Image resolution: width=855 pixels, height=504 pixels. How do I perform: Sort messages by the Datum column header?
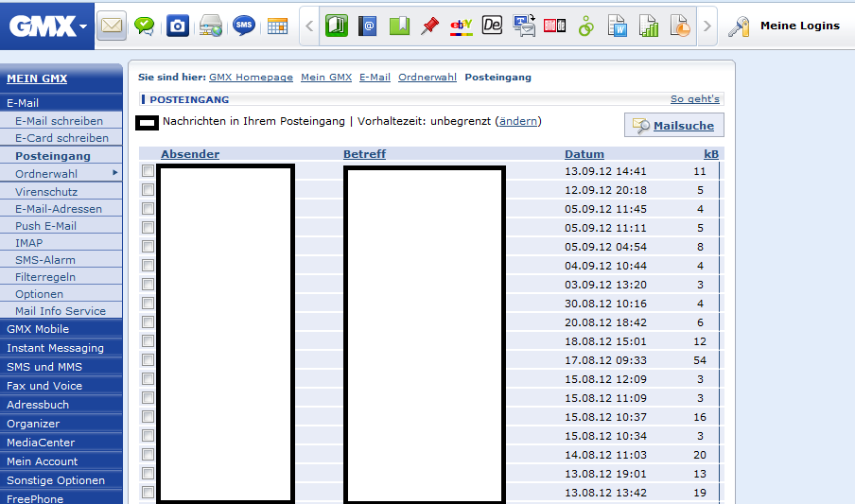[x=584, y=154]
